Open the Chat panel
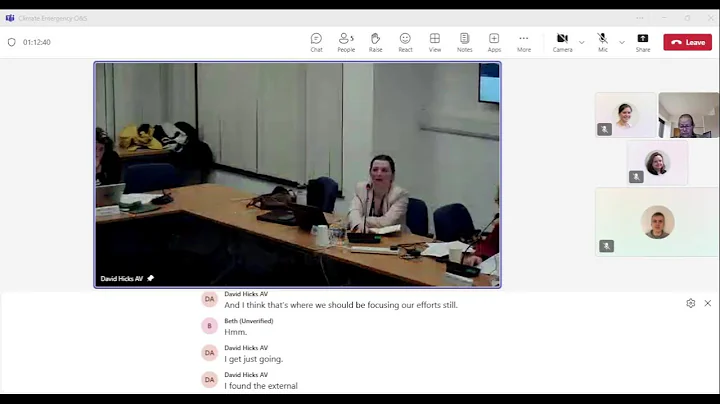This screenshot has height=404, width=720. (316, 42)
